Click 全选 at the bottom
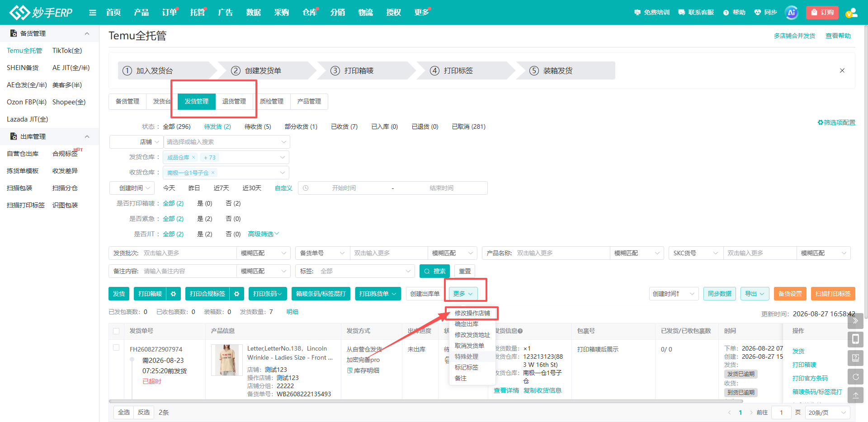868x422 pixels. (x=124, y=413)
